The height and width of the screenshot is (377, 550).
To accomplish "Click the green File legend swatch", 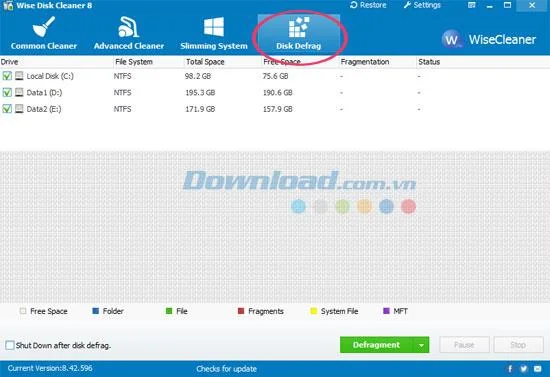I will click(169, 311).
